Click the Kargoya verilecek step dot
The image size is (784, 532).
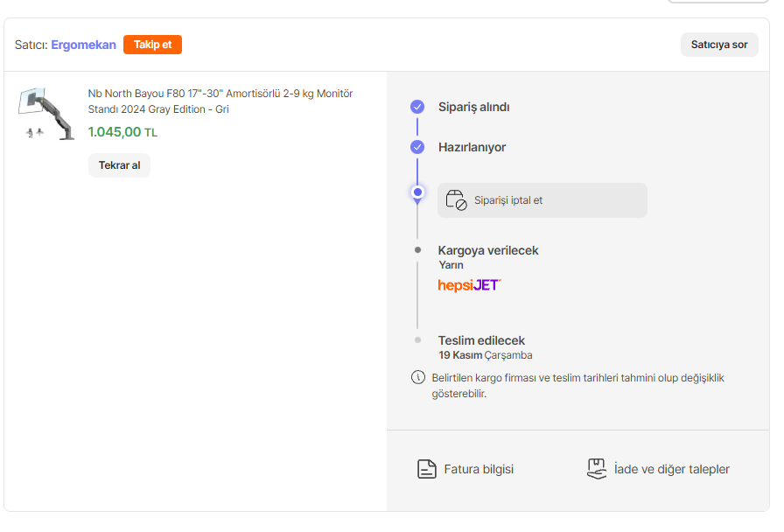(x=418, y=250)
